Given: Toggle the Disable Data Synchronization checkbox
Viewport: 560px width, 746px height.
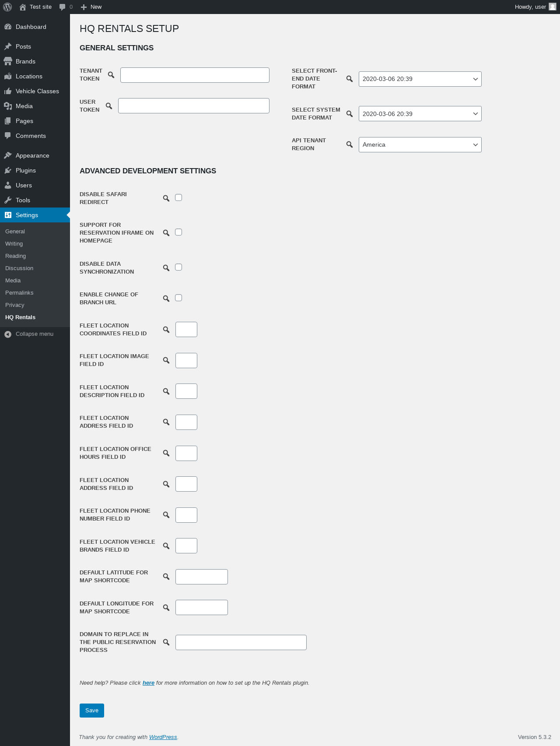Looking at the screenshot, I should 178,267.
